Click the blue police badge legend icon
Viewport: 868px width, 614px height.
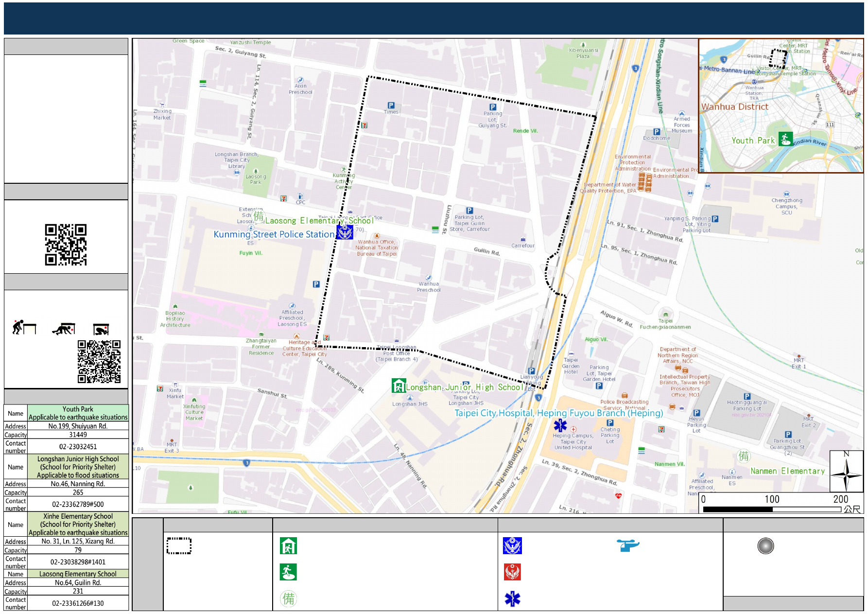pos(512,546)
